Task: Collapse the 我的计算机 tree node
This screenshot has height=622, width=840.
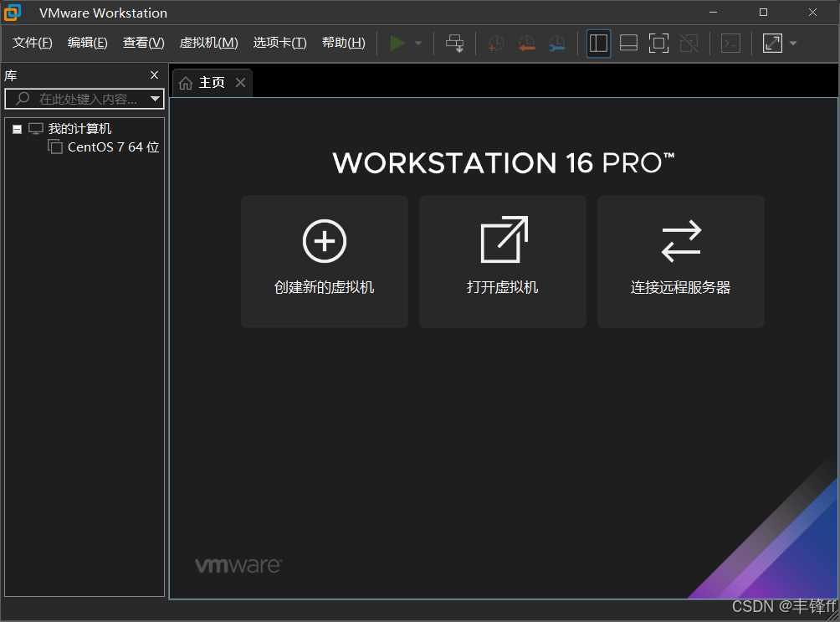Action: [17, 129]
